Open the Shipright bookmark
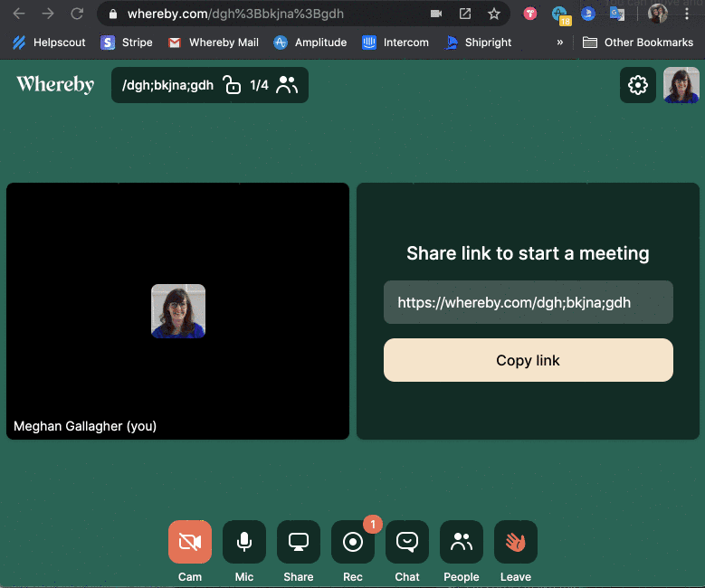This screenshot has height=588, width=705. (478, 43)
